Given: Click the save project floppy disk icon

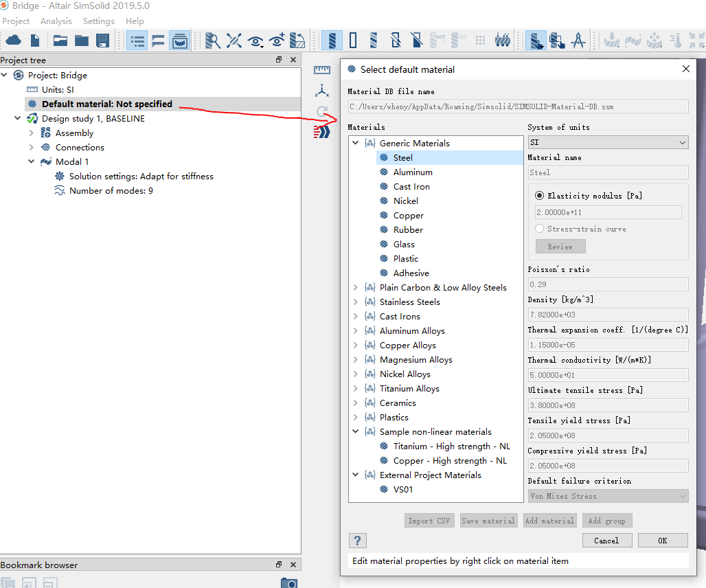Looking at the screenshot, I should [x=103, y=41].
